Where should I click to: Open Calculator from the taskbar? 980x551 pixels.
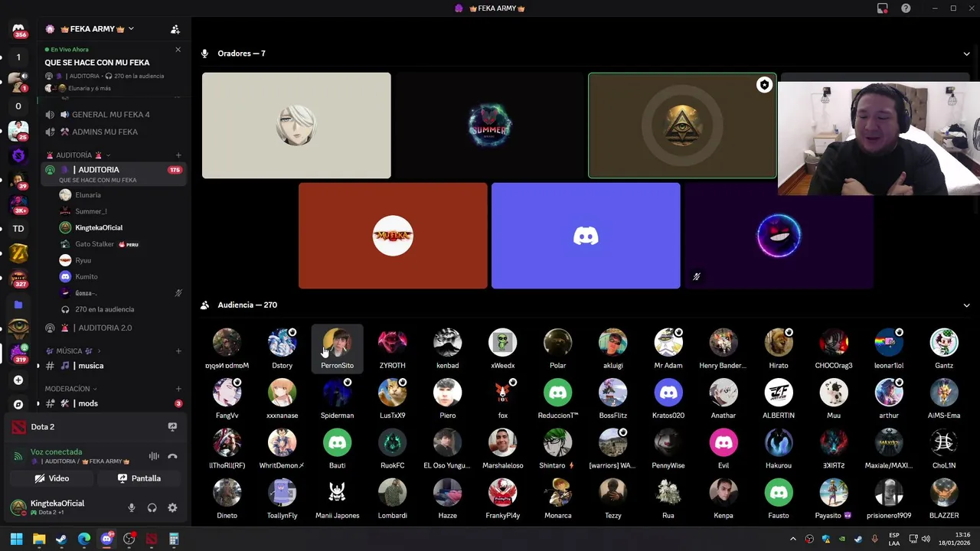click(174, 540)
